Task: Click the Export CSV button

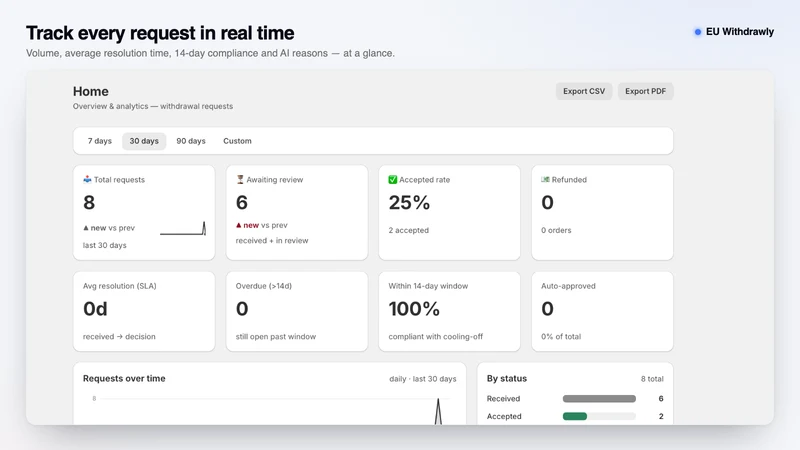Action: [584, 91]
